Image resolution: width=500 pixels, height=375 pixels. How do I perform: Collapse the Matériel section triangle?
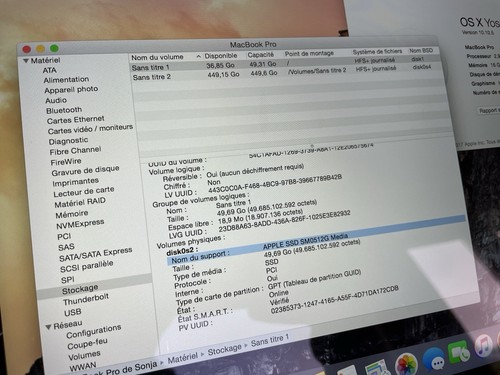(25, 61)
